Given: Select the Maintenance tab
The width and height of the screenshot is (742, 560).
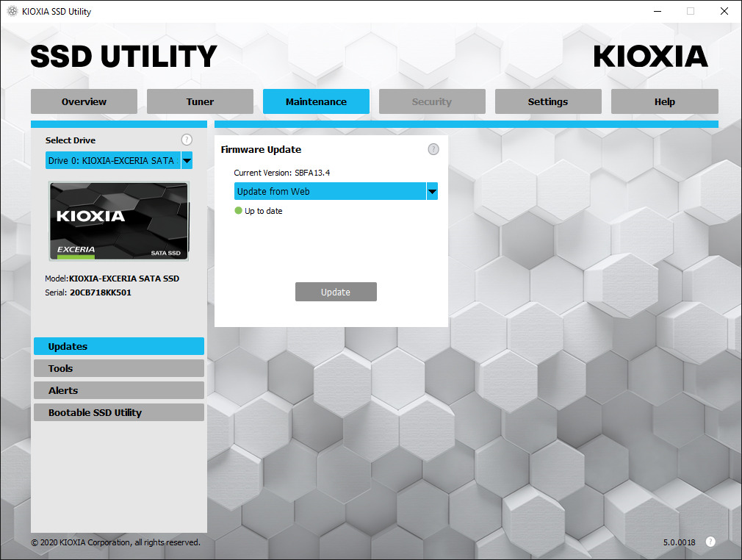Looking at the screenshot, I should (x=316, y=101).
